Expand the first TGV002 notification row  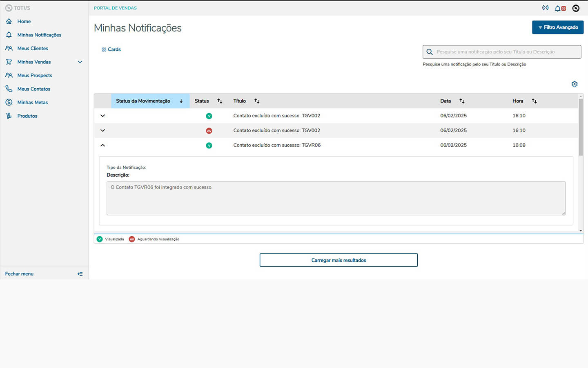coord(102,116)
